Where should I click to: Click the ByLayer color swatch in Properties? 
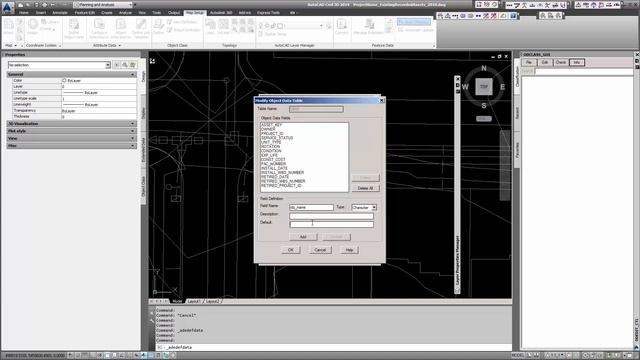click(64, 80)
